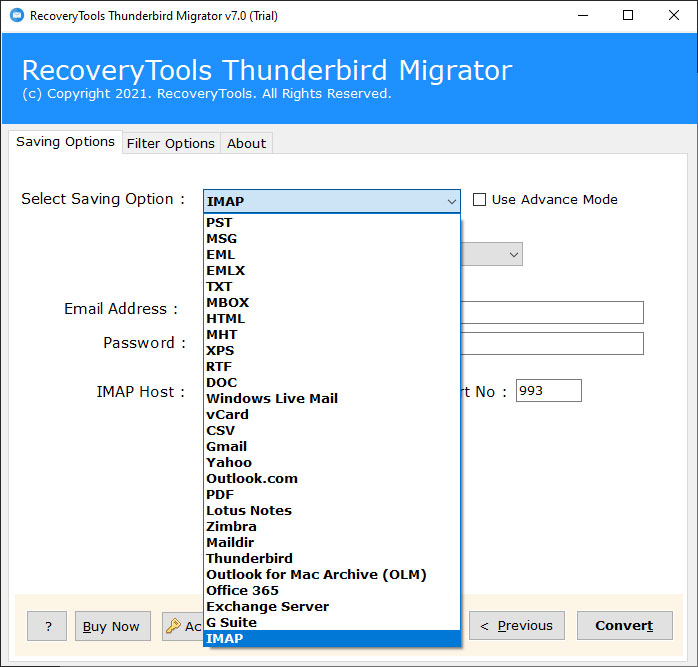
Task: Choose Gmail as saving option
Action: [332, 446]
